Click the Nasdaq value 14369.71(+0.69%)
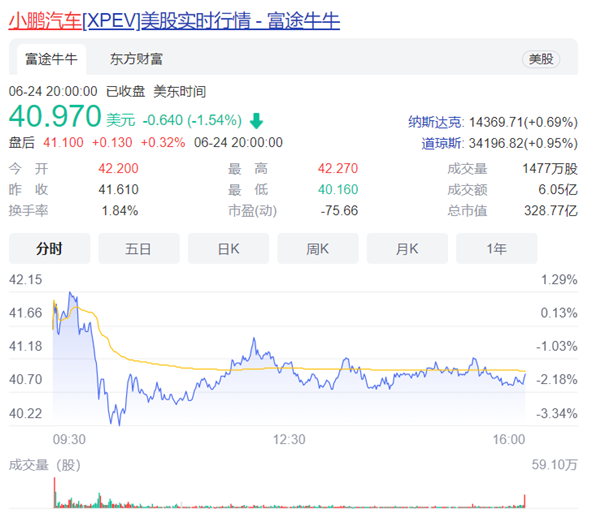The width and height of the screenshot is (600, 517). (523, 122)
